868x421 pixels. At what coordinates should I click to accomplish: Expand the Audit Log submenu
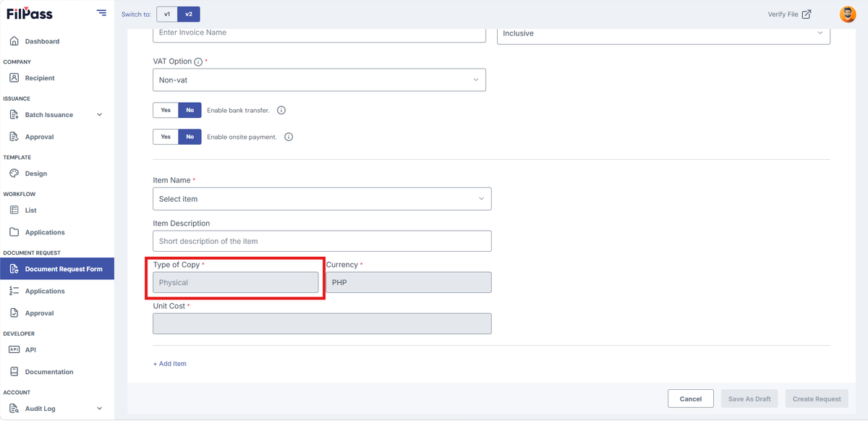click(100, 409)
